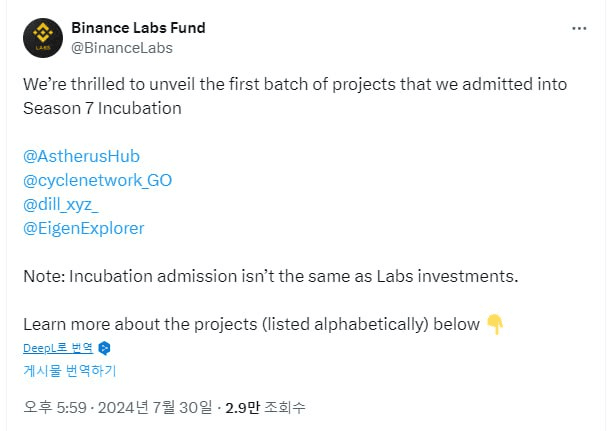Image resolution: width=610 pixels, height=431 pixels.
Task: Click the 'Season 7 Incubation' text line
Action: [x=102, y=108]
